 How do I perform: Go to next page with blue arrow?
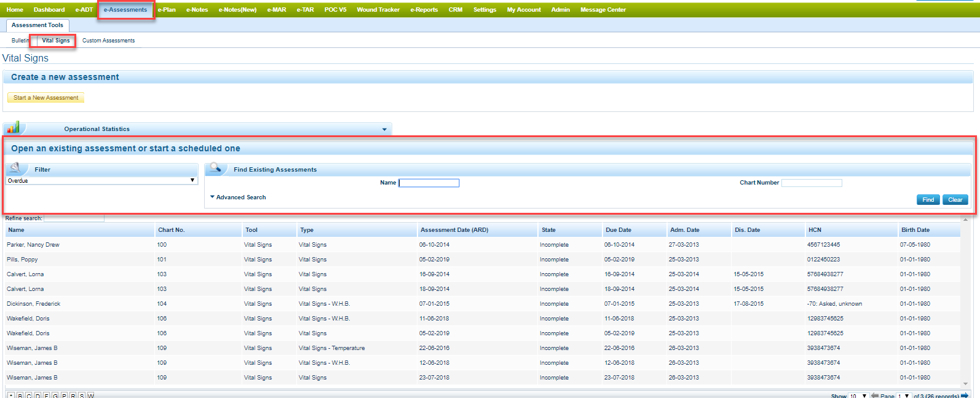(x=965, y=395)
